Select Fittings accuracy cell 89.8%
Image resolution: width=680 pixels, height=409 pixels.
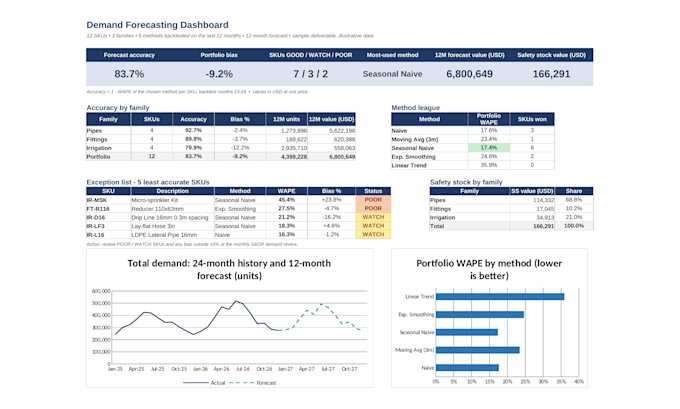click(193, 139)
